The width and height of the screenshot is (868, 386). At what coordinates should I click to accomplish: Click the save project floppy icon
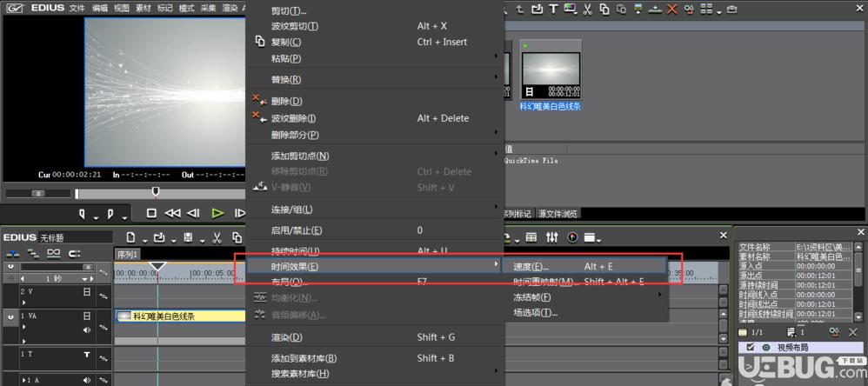pyautogui.click(x=188, y=237)
